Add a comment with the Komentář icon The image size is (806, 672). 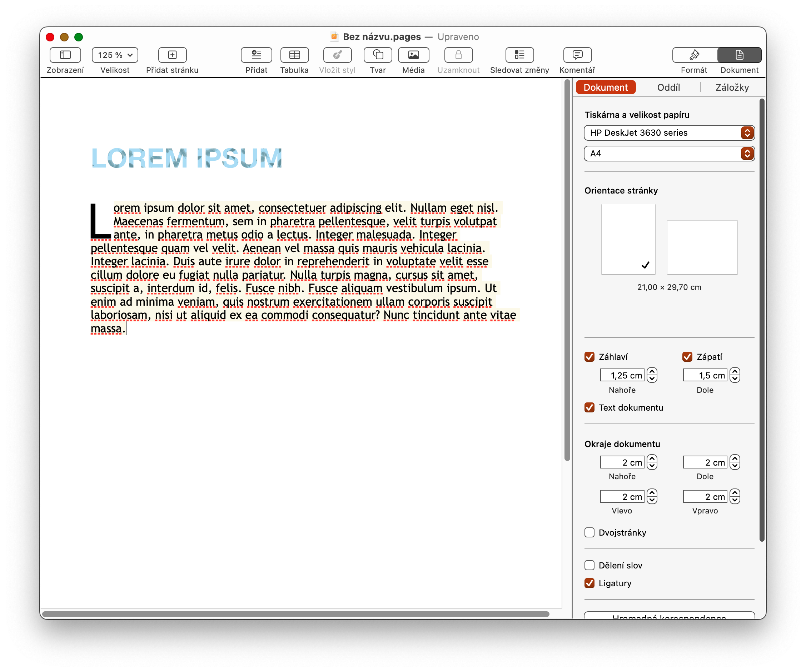(x=577, y=55)
